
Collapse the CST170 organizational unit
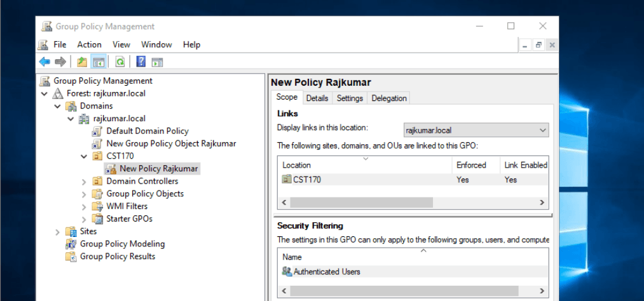[x=84, y=156]
